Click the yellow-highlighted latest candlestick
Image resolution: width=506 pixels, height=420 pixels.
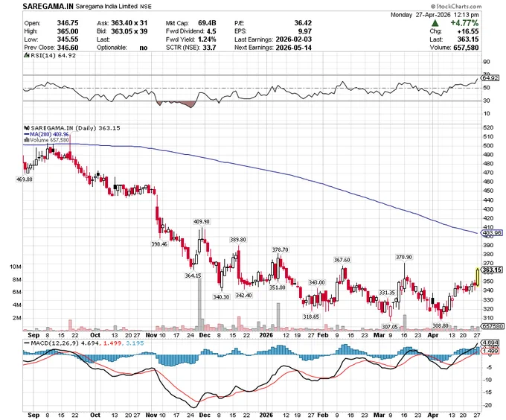[x=477, y=277]
